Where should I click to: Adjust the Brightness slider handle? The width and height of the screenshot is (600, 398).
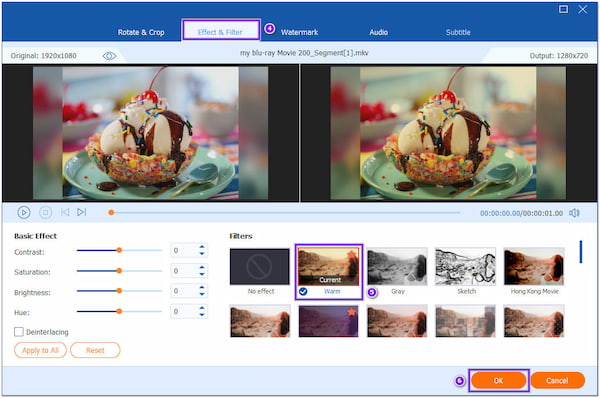pos(119,291)
